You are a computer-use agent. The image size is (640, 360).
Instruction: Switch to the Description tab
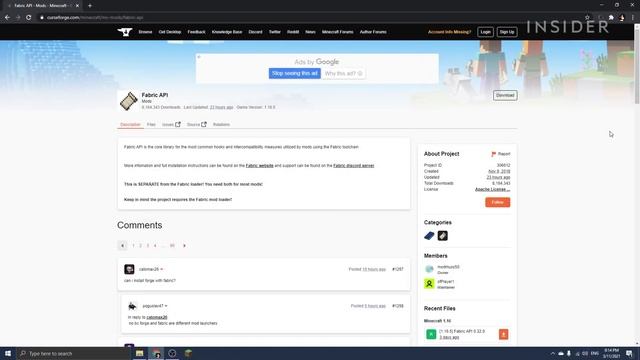[x=130, y=124]
